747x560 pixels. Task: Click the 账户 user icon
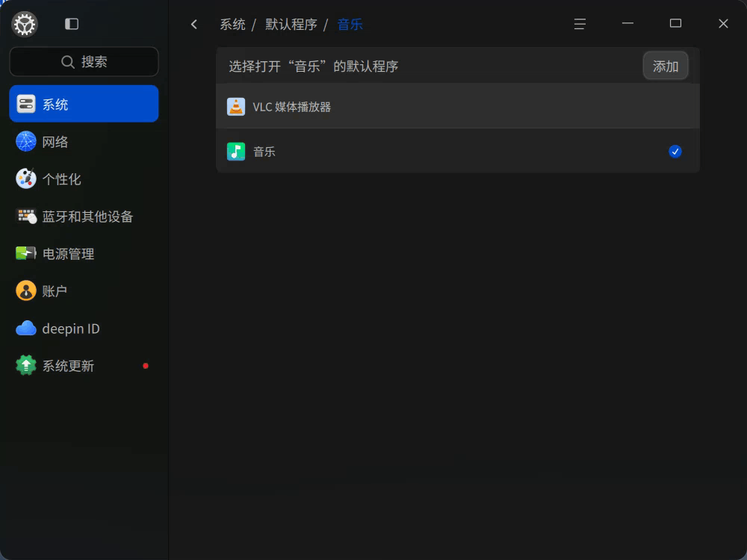point(25,291)
